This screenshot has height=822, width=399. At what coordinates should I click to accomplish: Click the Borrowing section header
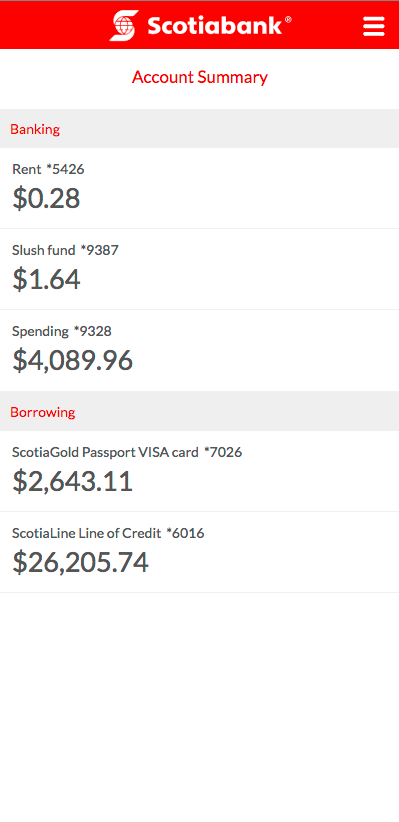(x=43, y=412)
